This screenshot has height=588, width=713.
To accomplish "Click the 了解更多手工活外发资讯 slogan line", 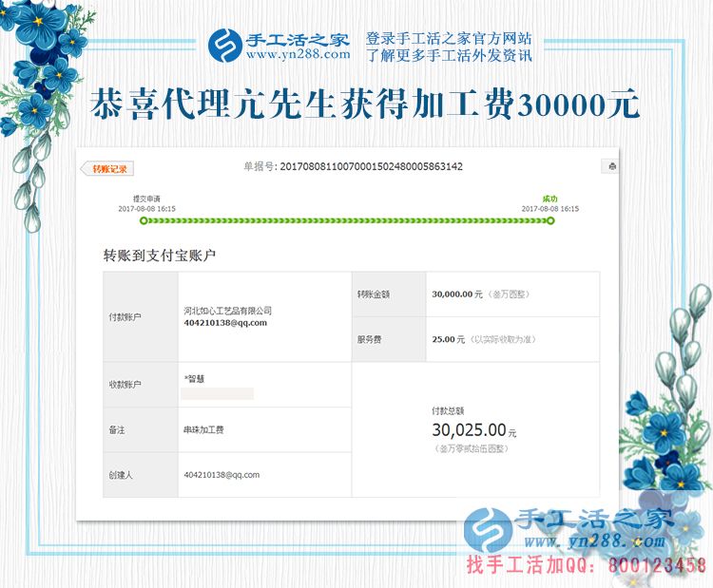I will [449, 55].
